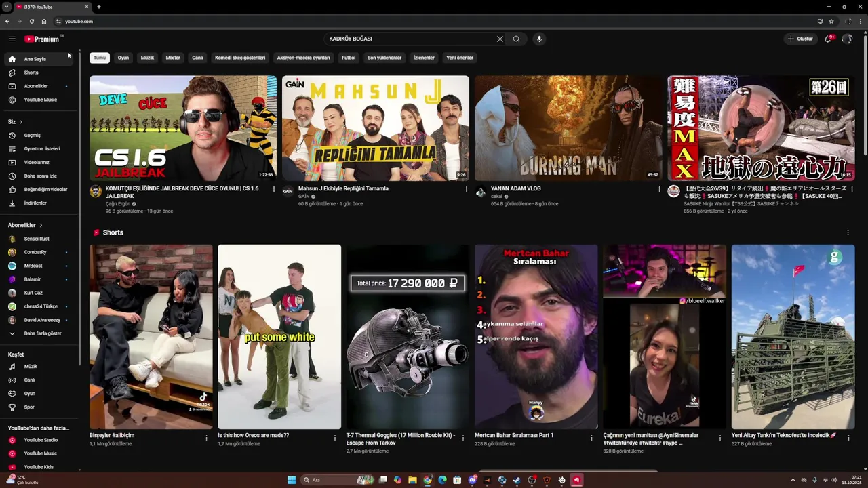The width and height of the screenshot is (868, 488).
Task: Open options for Mahsun J Ekibiyle video
Action: (466, 189)
